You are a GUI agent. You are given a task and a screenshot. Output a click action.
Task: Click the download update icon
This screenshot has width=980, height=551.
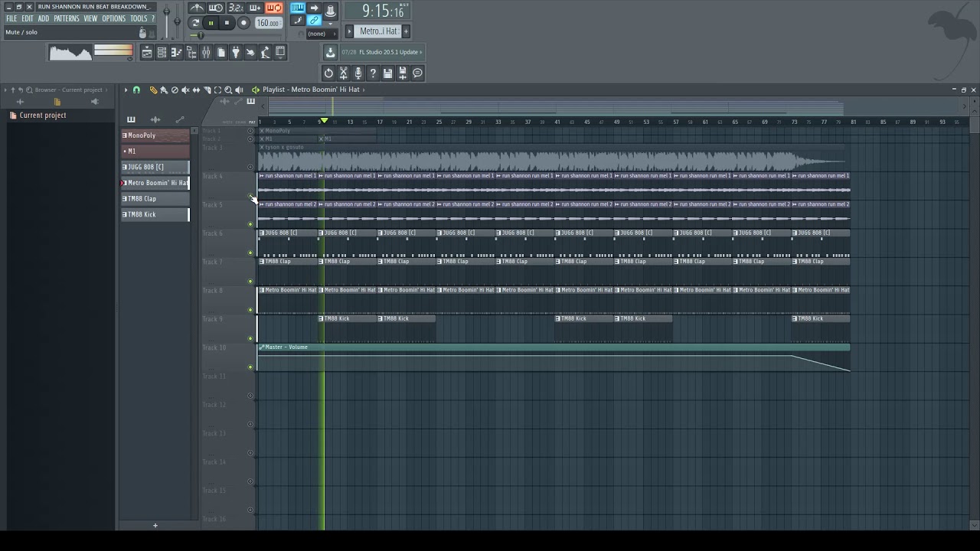point(330,52)
